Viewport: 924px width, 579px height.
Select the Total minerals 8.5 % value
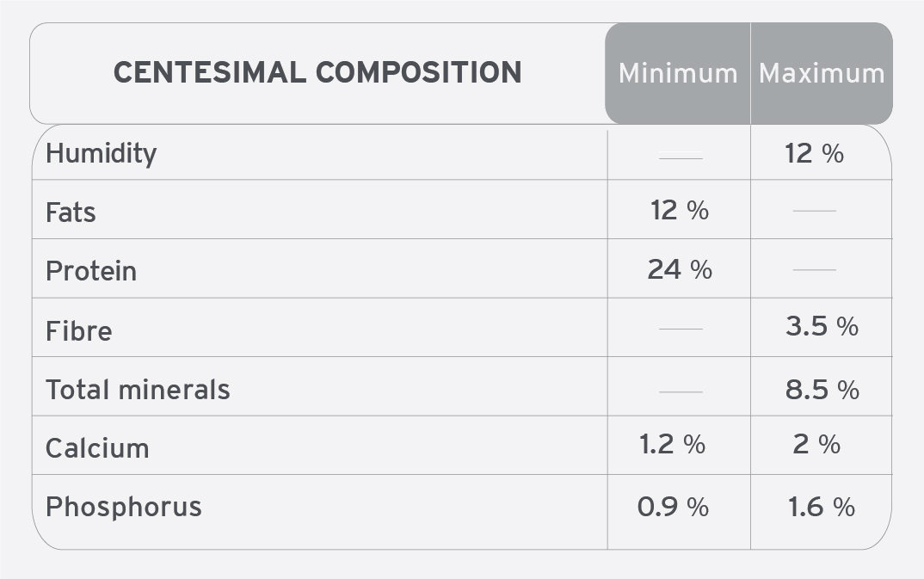coord(822,390)
